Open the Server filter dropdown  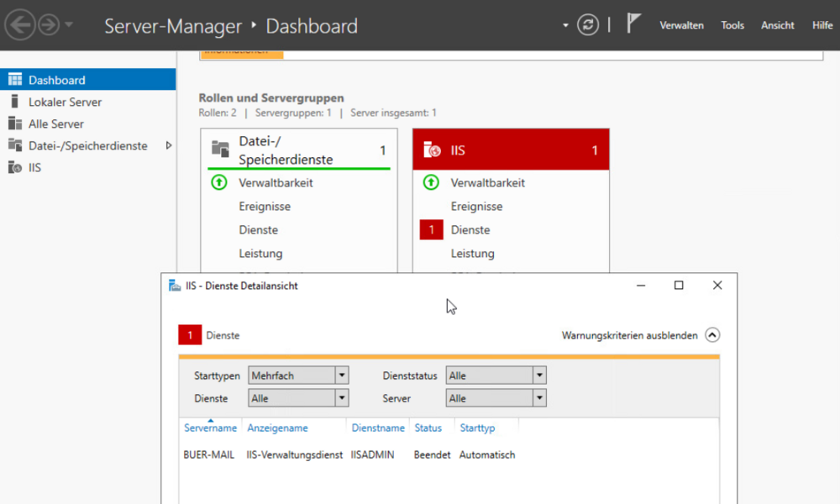coord(539,398)
